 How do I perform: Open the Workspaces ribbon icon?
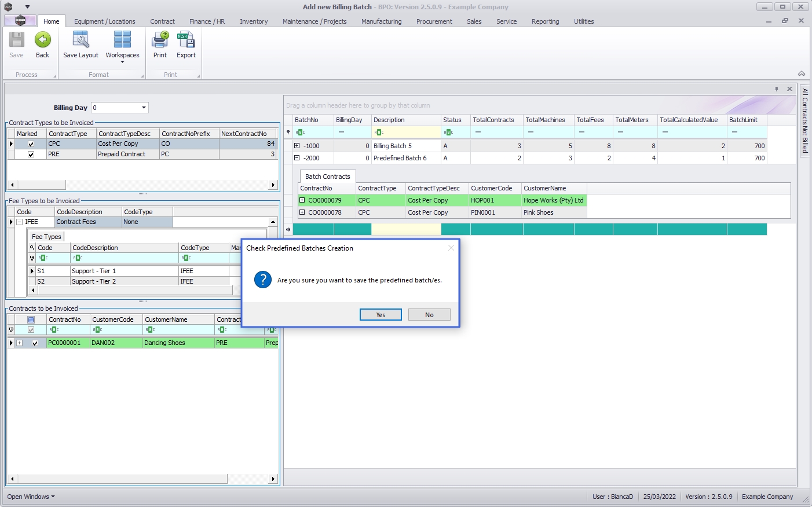coord(122,40)
